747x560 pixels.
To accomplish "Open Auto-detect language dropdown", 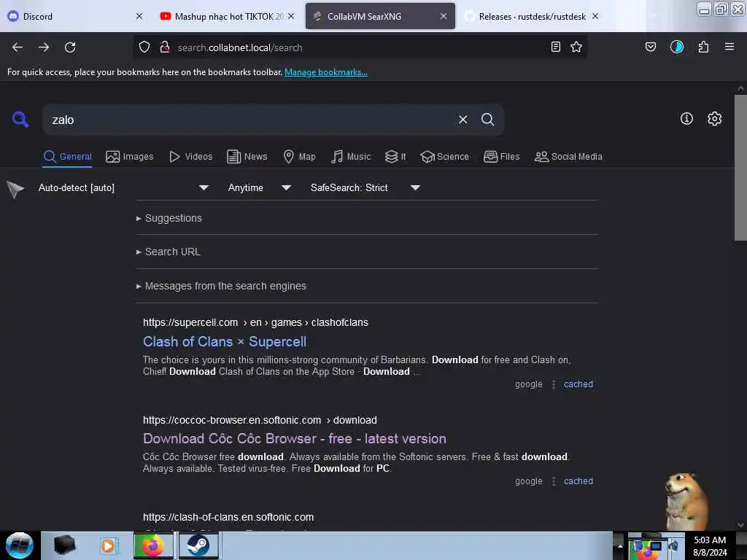I will coord(123,187).
